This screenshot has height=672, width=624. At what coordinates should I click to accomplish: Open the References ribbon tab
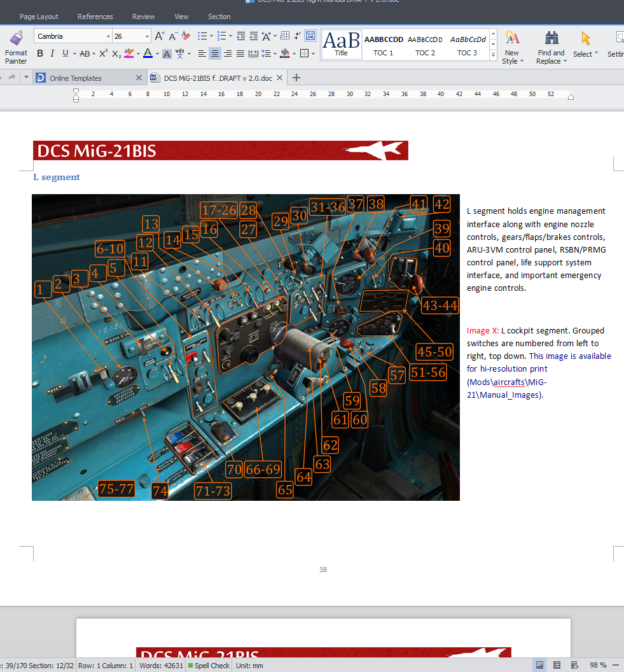click(95, 17)
